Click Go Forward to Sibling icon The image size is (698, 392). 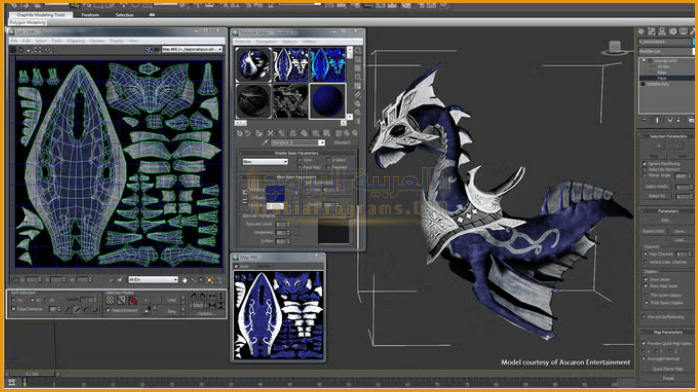pos(355,133)
